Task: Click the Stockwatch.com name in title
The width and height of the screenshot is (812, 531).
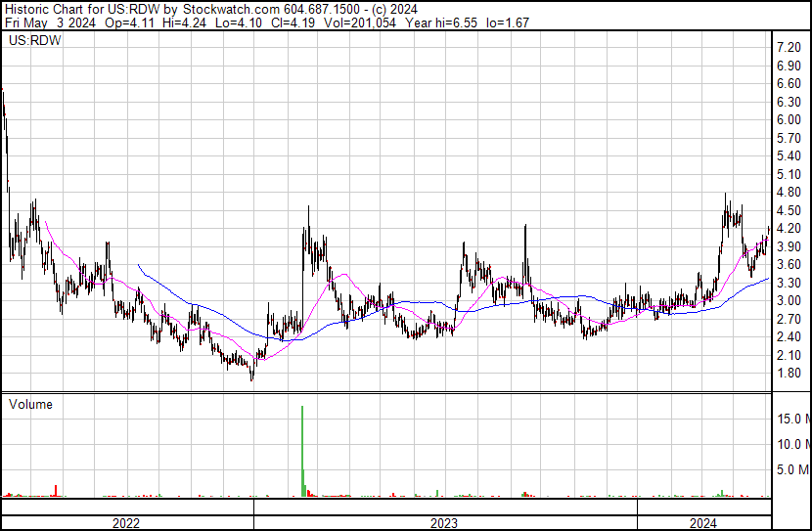Action: pyautogui.click(x=232, y=10)
